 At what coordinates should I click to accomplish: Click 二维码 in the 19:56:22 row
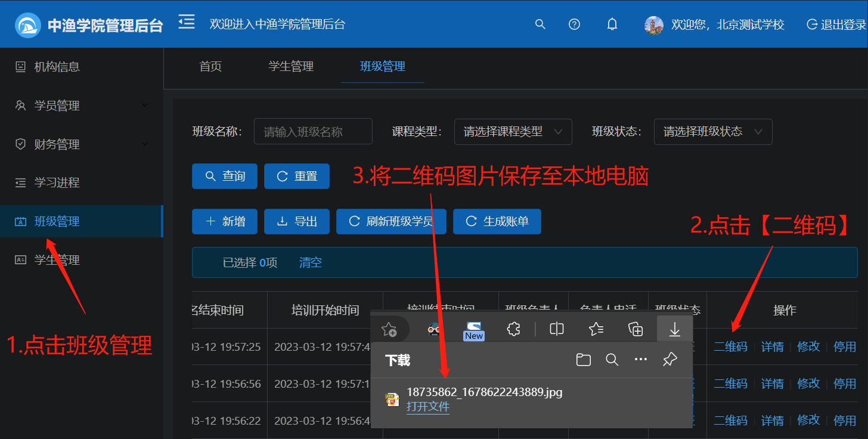(x=730, y=421)
